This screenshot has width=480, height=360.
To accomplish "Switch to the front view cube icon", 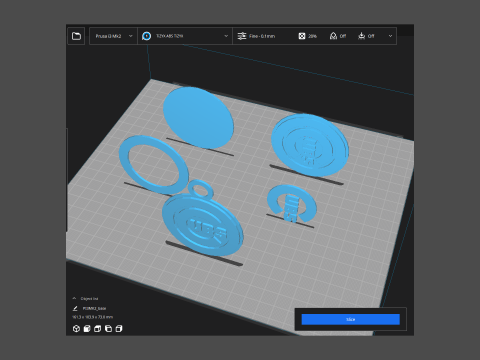I will click(87, 329).
